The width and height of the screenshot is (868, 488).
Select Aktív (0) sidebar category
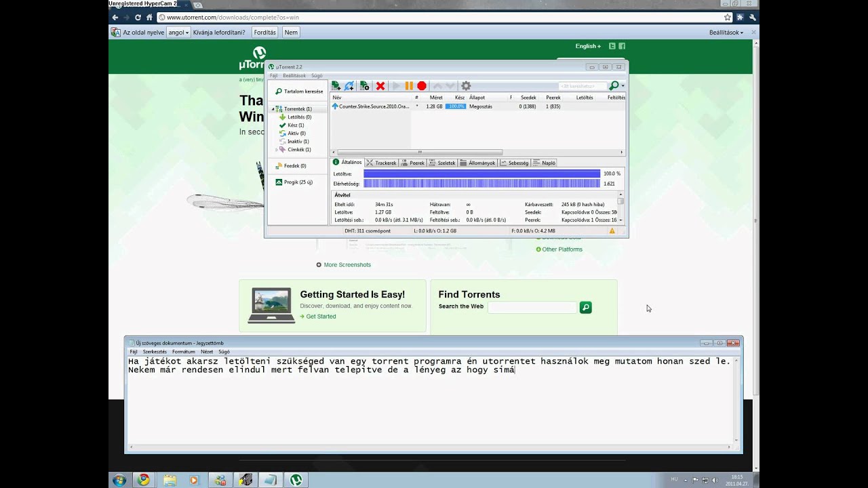[292, 134]
